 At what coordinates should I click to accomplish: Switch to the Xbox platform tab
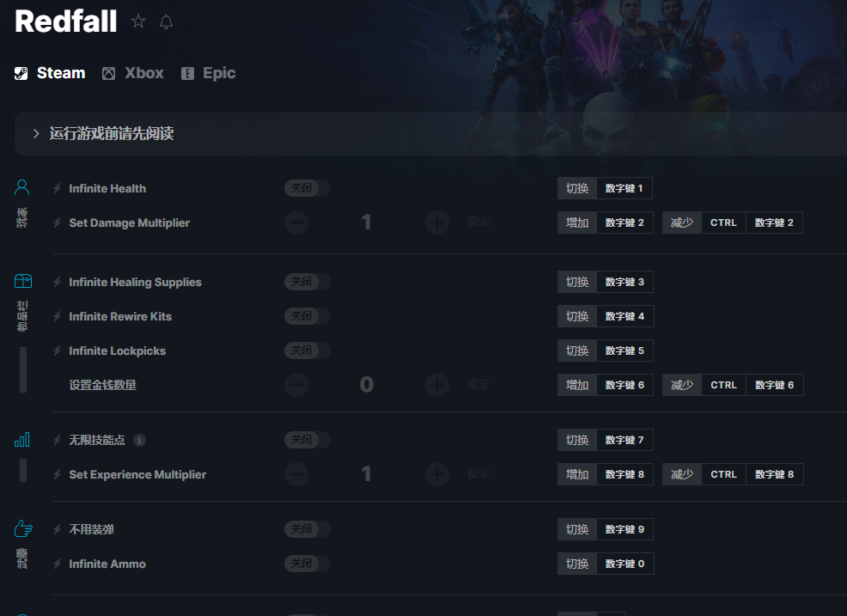(x=133, y=73)
